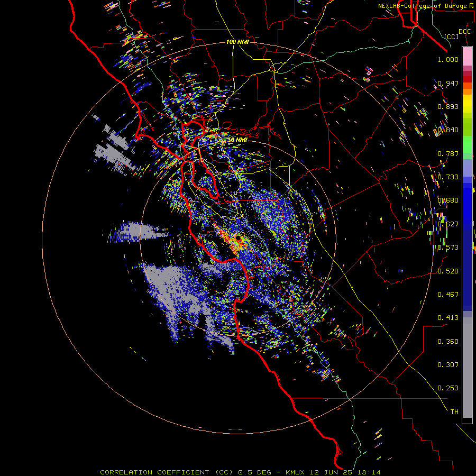Click the 0.253 legend value
The image size is (476, 476).
point(448,388)
